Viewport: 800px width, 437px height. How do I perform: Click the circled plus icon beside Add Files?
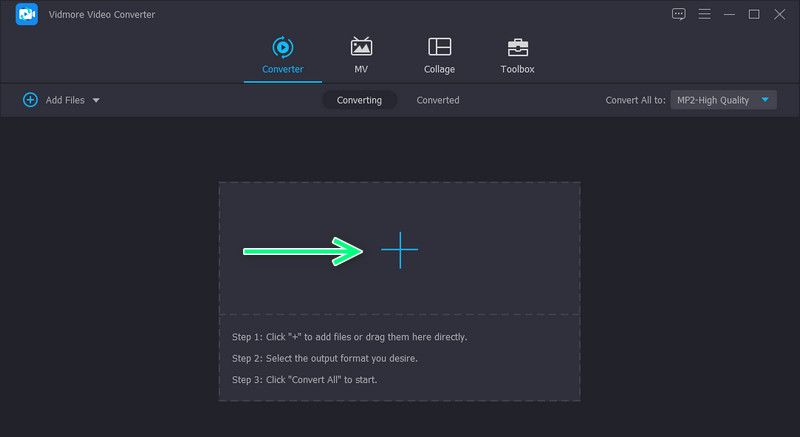(x=30, y=100)
